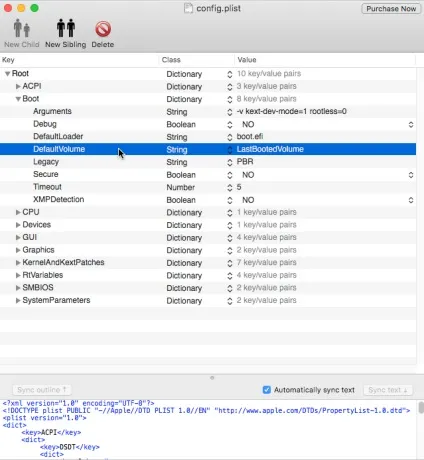The height and width of the screenshot is (460, 424).
Task: Expand the SMBIOS dictionary row
Action: tap(18, 288)
